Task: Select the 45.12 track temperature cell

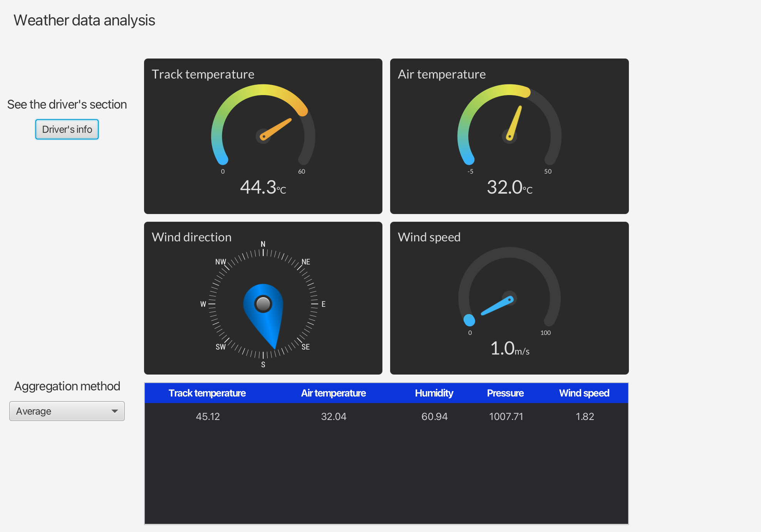Action: [208, 417]
